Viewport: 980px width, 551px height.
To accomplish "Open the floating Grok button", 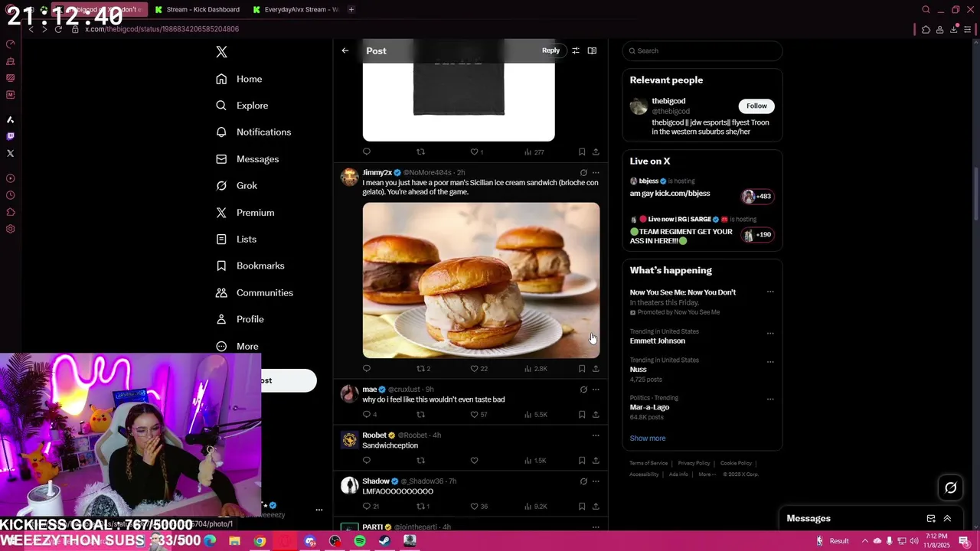I will click(951, 487).
